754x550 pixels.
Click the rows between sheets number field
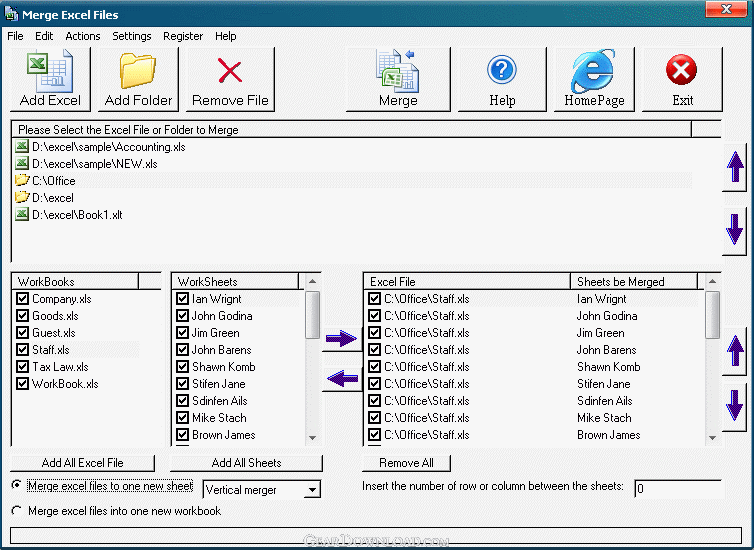(x=678, y=488)
